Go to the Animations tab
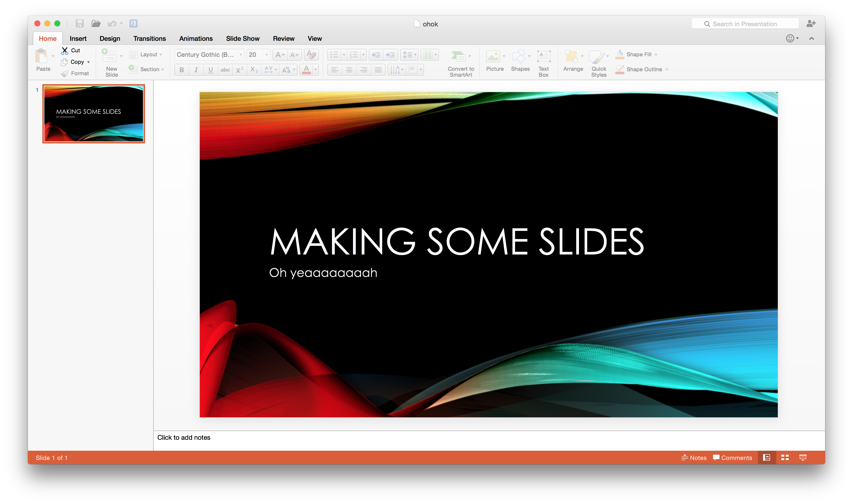This screenshot has height=504, width=853. coord(196,39)
